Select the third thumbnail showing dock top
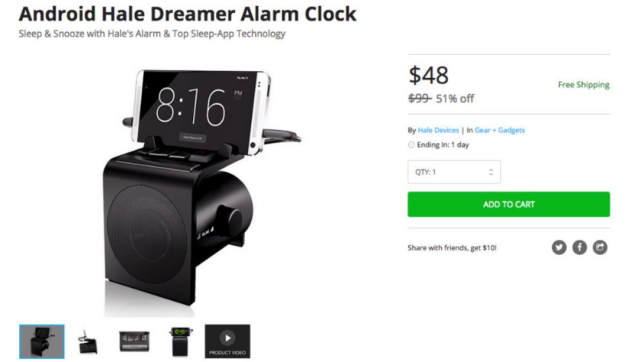 point(134,341)
